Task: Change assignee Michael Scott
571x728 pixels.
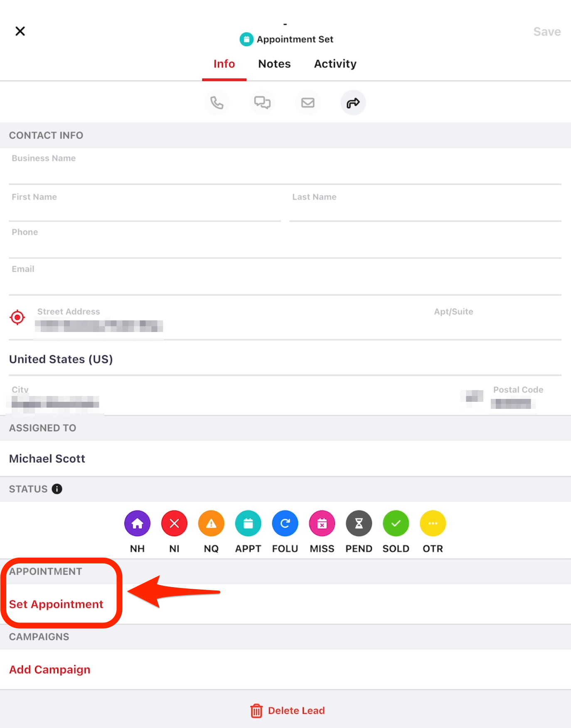Action: (x=47, y=459)
